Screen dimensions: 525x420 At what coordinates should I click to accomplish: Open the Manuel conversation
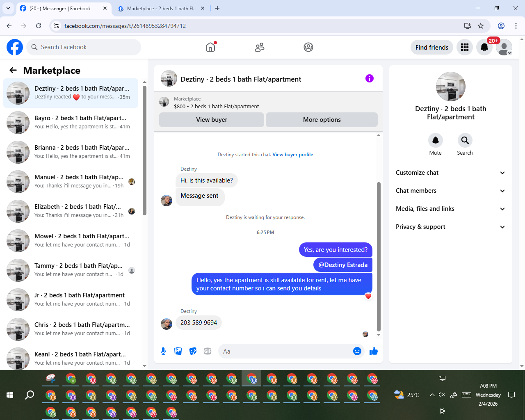click(71, 182)
